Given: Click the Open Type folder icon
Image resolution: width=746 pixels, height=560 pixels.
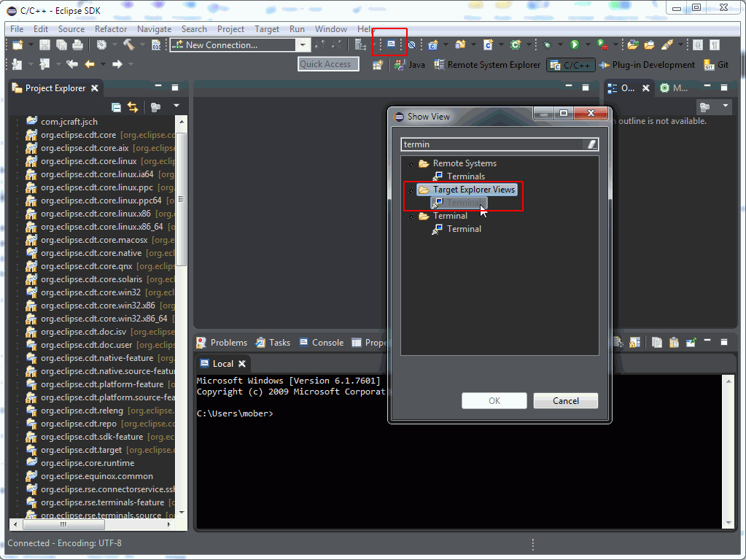Looking at the screenshot, I should click(633, 44).
